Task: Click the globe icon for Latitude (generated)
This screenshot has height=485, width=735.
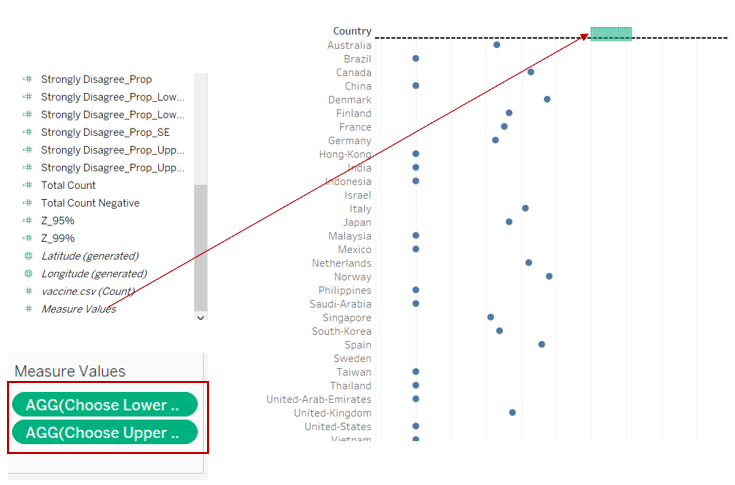Action: [28, 256]
